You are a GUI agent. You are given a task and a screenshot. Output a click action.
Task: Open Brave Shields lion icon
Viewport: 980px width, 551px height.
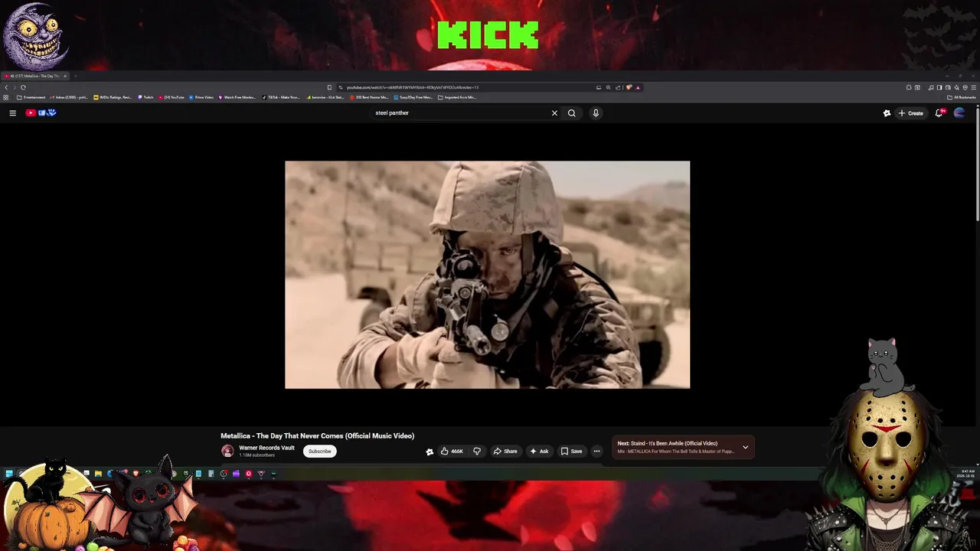pyautogui.click(x=629, y=87)
